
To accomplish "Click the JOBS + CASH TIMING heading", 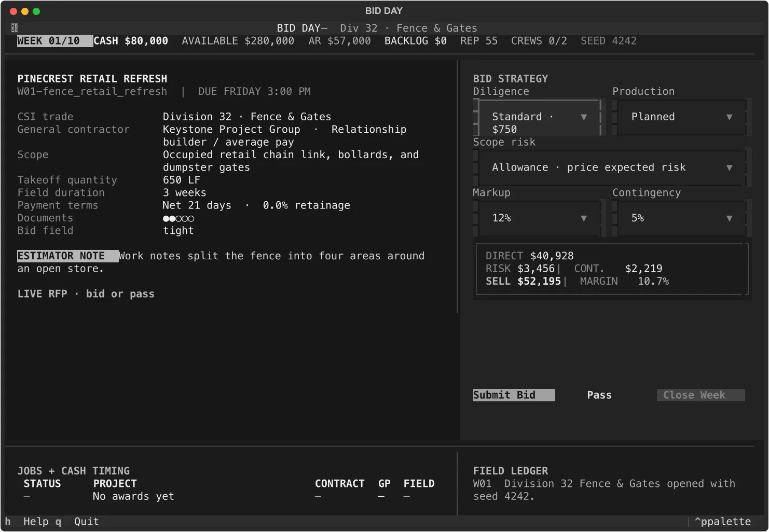I will [x=74, y=471].
